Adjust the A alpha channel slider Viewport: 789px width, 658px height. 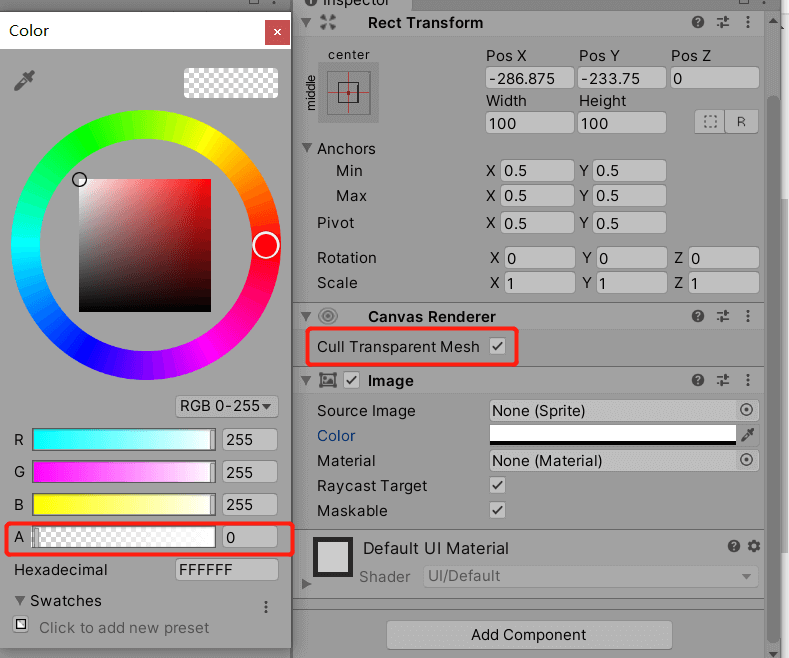124,537
